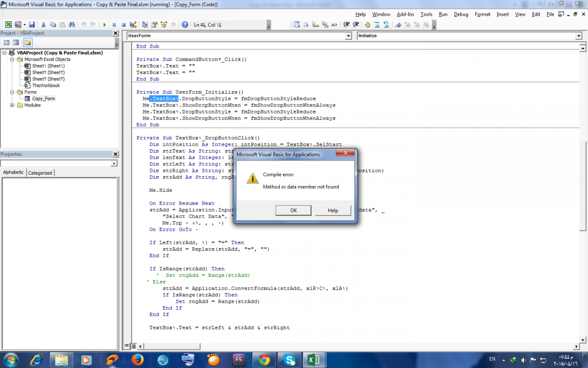Expand the Modules folder
This screenshot has width=588, height=368.
click(12, 105)
